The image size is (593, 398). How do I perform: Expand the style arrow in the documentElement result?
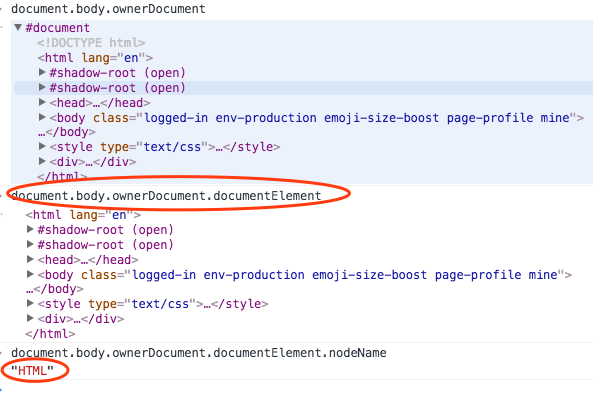[30, 303]
